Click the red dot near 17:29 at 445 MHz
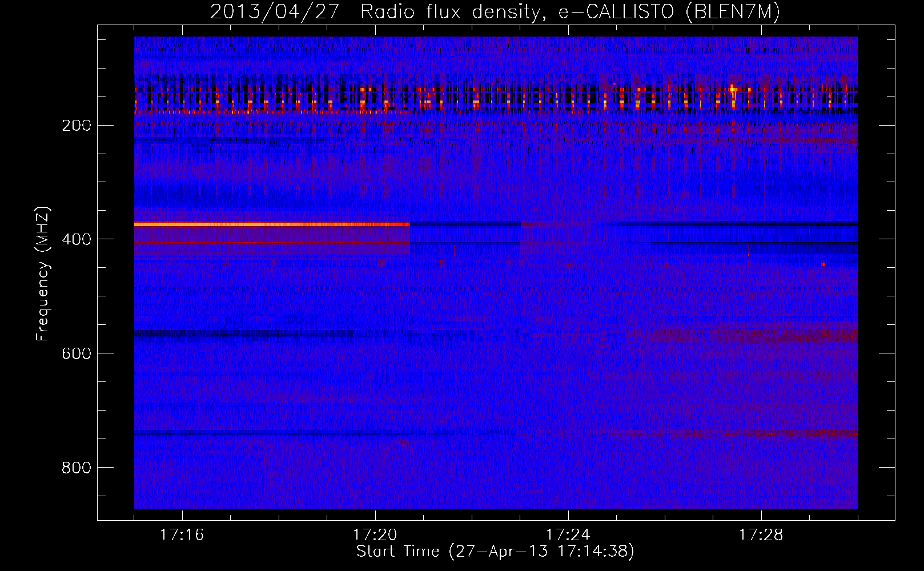 click(x=823, y=264)
